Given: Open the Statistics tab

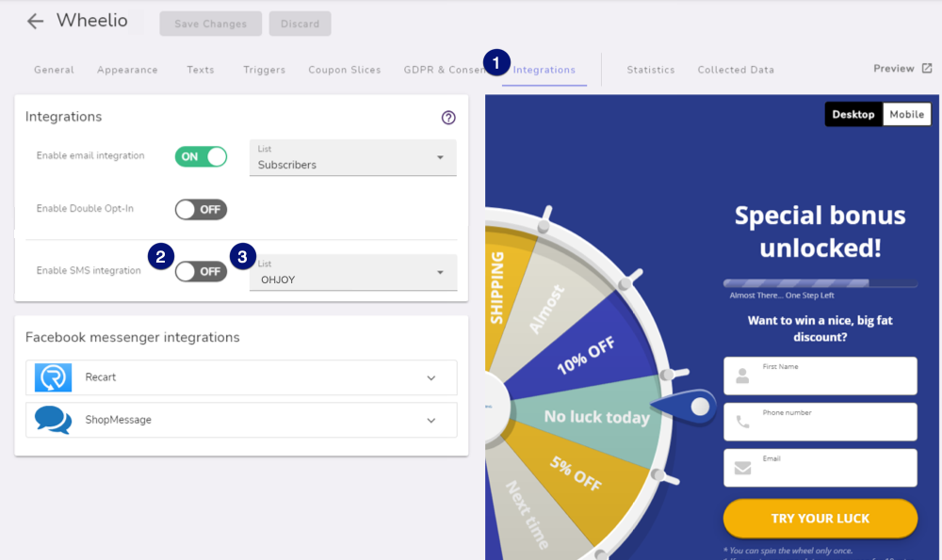Looking at the screenshot, I should click(651, 70).
